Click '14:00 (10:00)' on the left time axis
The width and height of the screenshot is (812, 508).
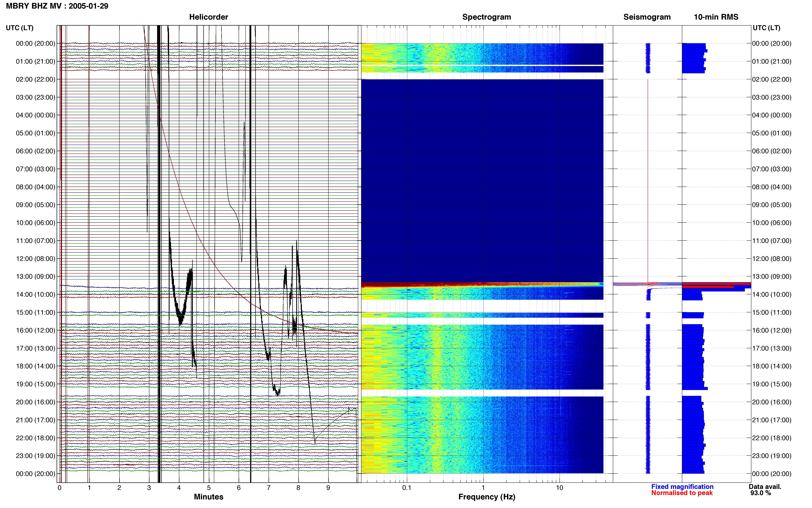point(36,294)
